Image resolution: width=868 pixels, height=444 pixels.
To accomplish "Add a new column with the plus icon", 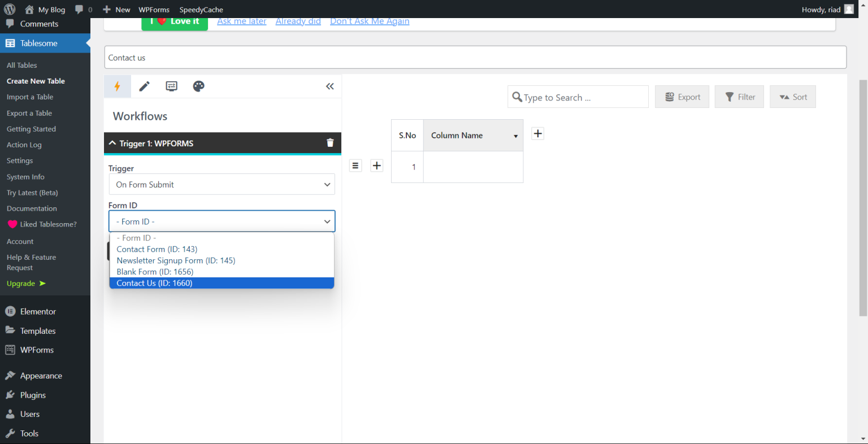I will (x=537, y=133).
